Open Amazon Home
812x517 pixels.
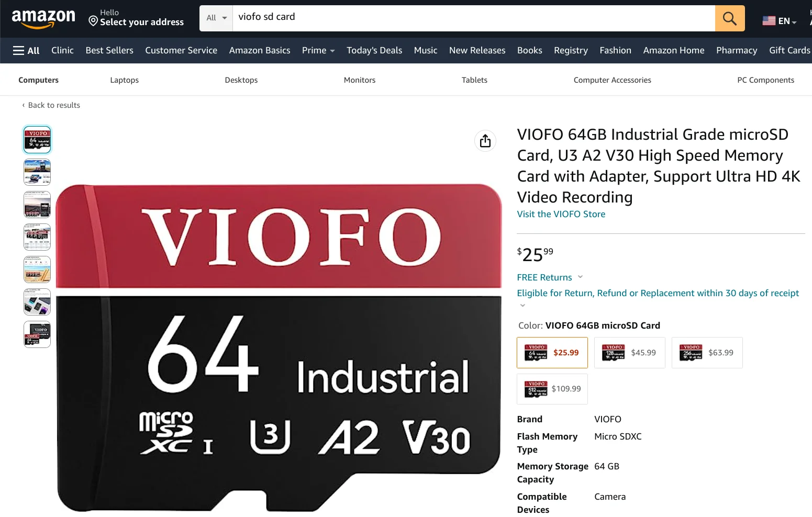pyautogui.click(x=674, y=50)
